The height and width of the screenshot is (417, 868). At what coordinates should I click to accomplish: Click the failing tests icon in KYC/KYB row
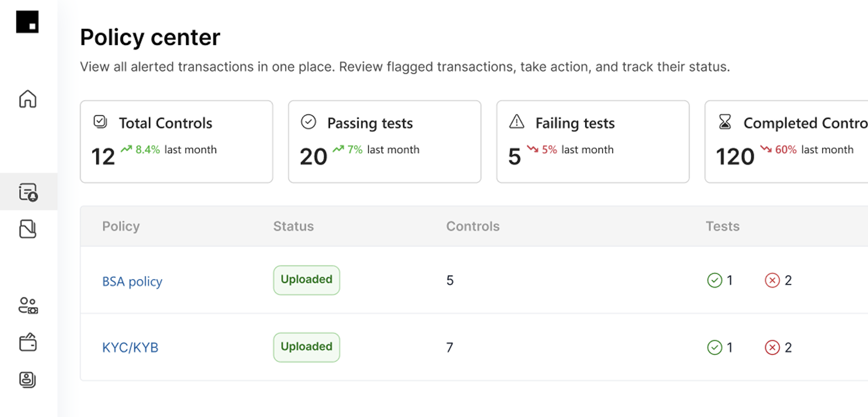(772, 347)
